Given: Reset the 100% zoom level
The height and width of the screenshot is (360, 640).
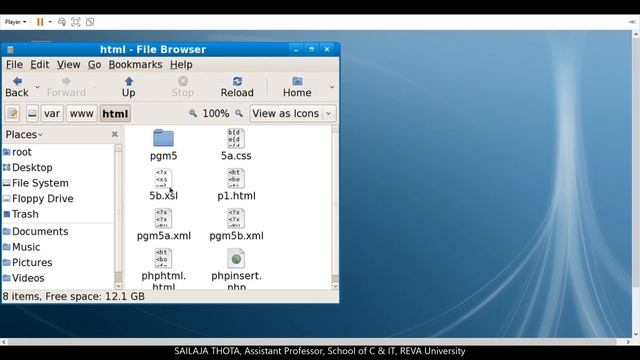Looking at the screenshot, I should pos(216,113).
